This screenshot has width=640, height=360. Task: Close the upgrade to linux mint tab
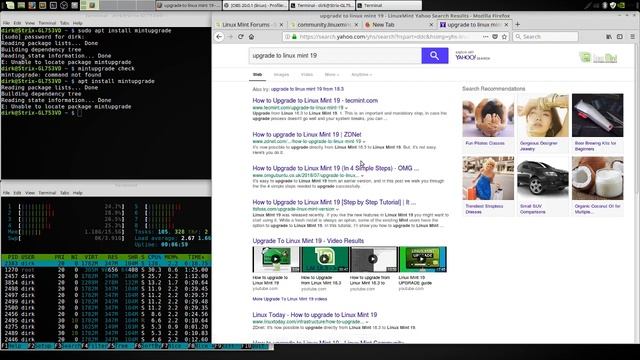(x=506, y=25)
